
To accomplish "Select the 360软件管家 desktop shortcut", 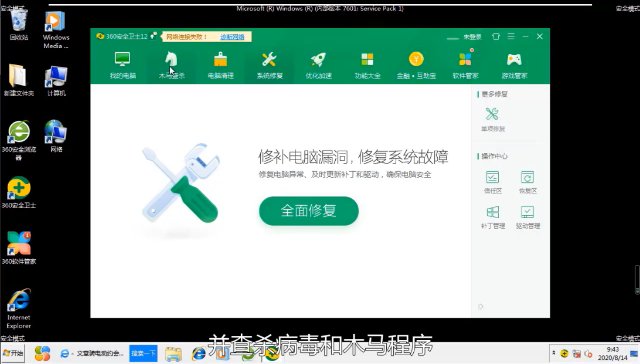I will (19, 248).
